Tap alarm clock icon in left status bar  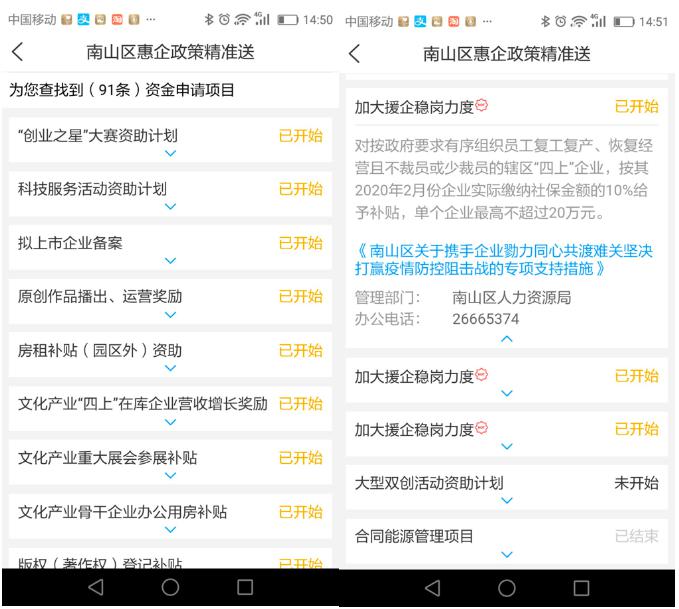click(x=224, y=19)
